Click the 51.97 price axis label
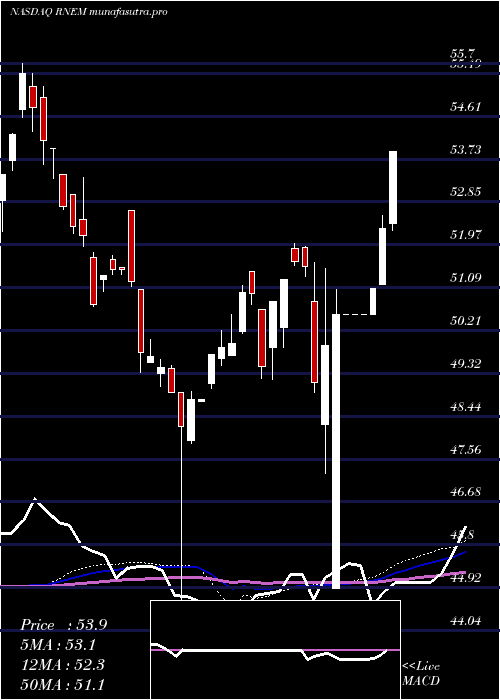 [465, 235]
